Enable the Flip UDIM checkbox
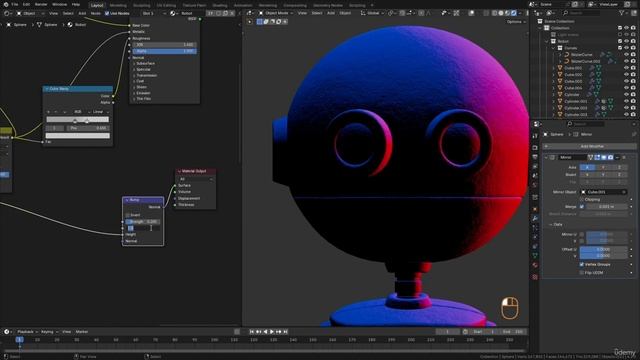 (582, 273)
